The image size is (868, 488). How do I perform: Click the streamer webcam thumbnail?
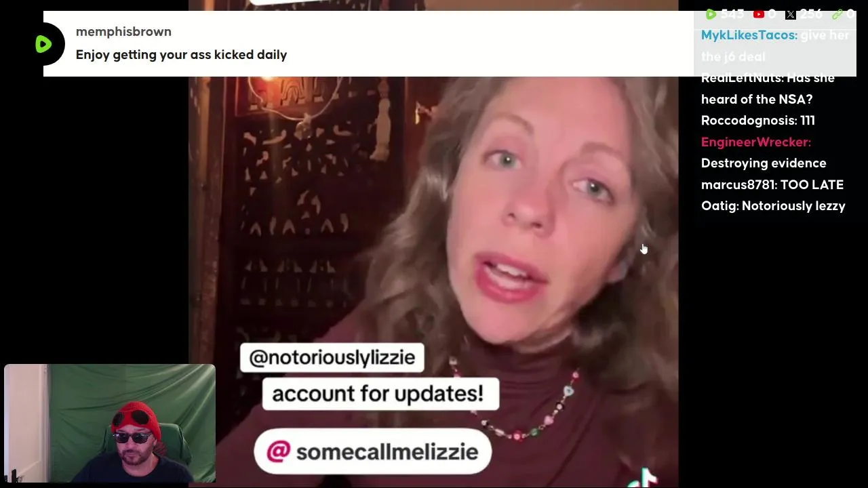pos(110,424)
